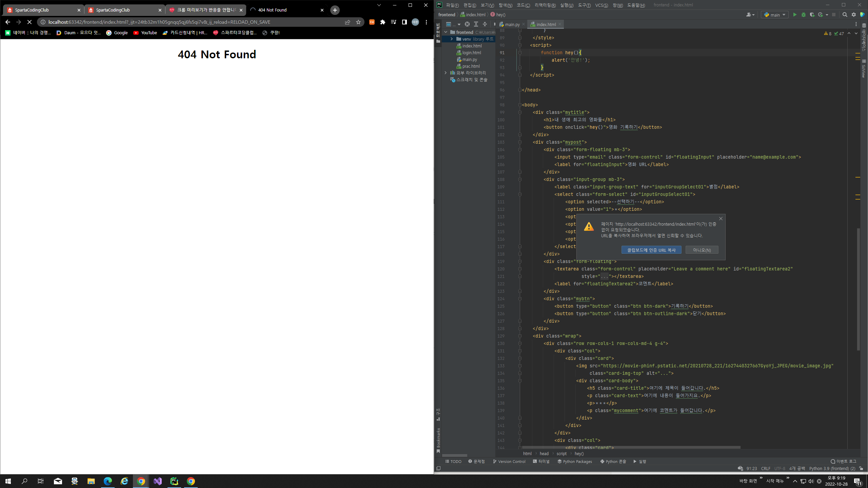Viewport: 868px width, 488px height.
Task: Switch to first SpartaCodingClub Chrome tab
Action: [x=43, y=10]
